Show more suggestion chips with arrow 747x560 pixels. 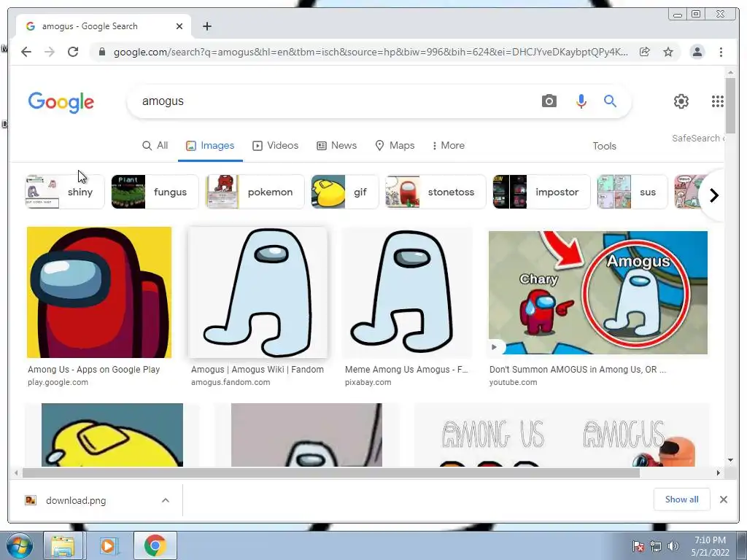click(x=713, y=195)
